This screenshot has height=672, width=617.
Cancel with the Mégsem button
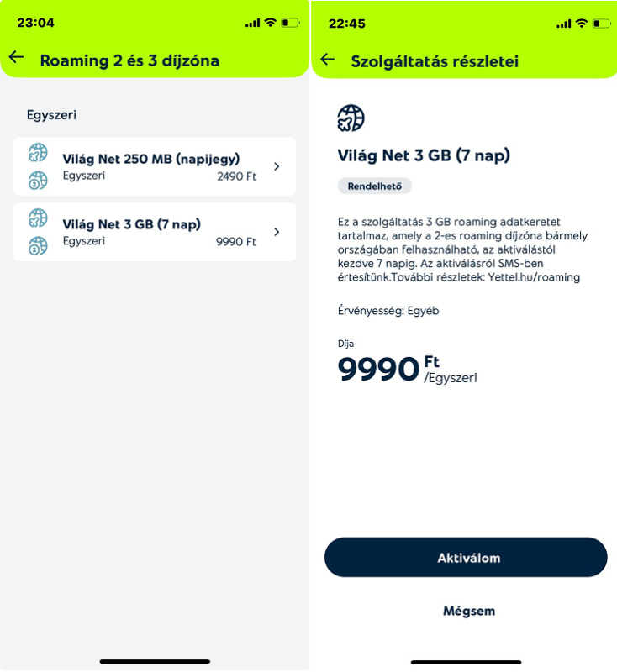468,611
